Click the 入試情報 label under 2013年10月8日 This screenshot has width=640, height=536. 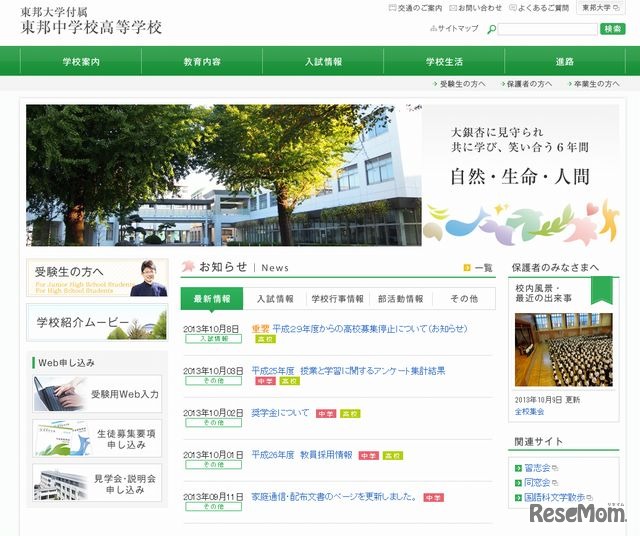click(213, 339)
